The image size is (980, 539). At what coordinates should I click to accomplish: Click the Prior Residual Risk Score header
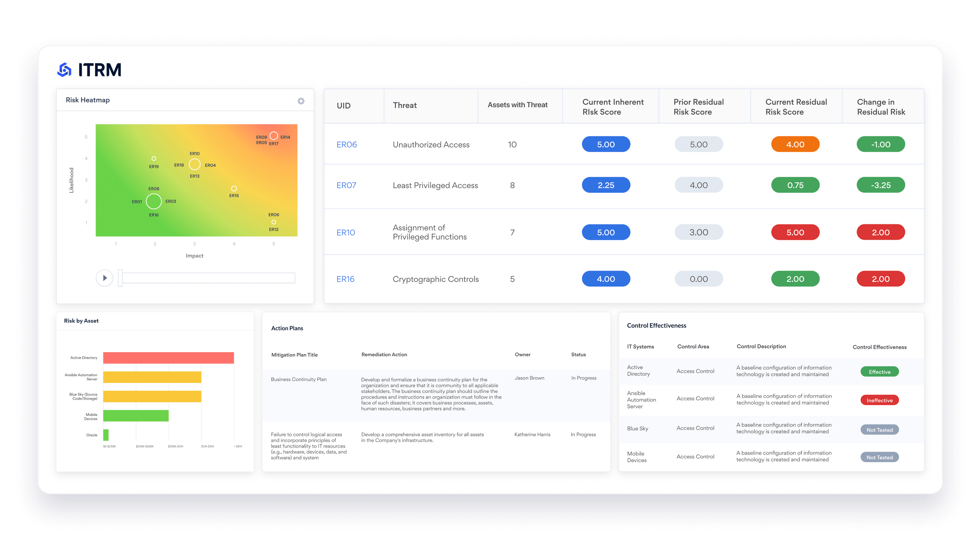coord(698,107)
